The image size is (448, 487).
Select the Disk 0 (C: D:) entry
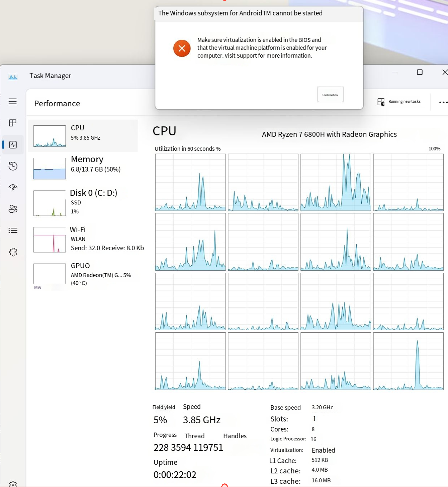click(x=83, y=203)
